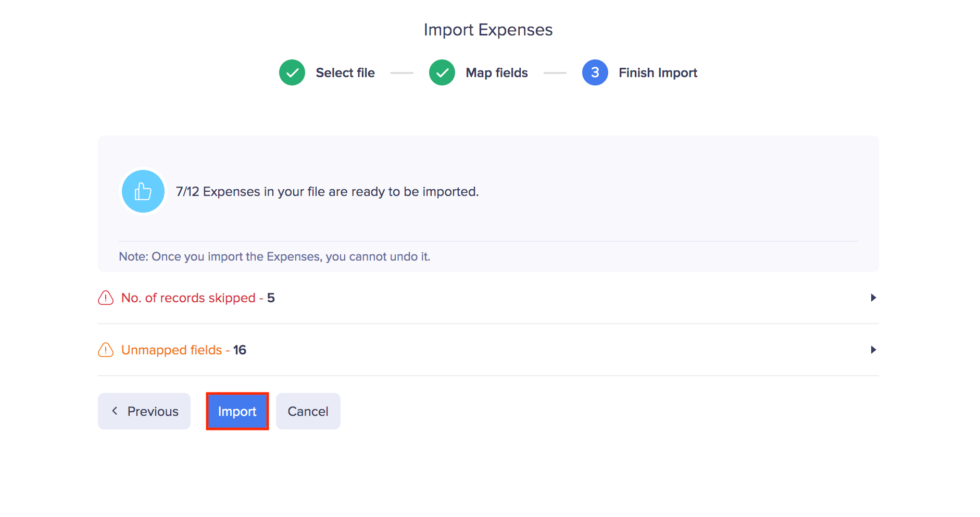Click the green checkmark beside Map fields
Viewport: 980px width, 517px height.
click(x=442, y=72)
